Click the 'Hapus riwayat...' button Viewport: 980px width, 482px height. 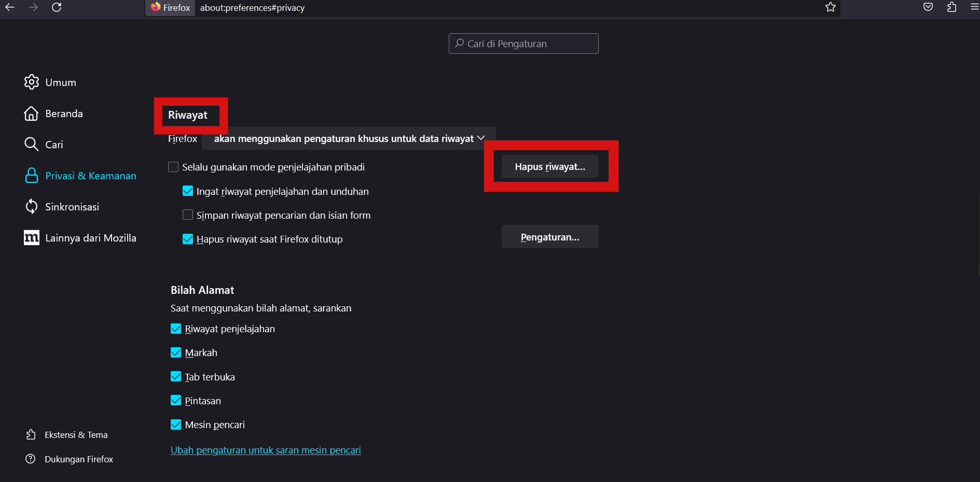[x=550, y=166]
